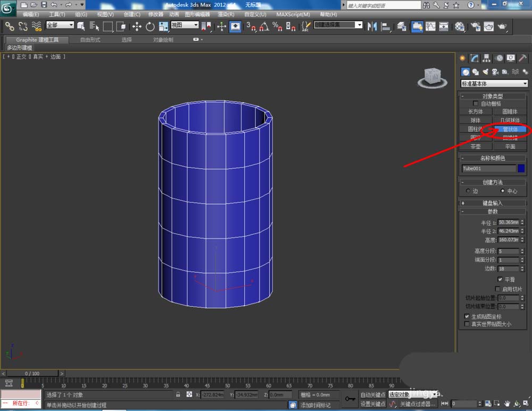Open the Hierarchy panel tab
532x411 pixels.
point(486,58)
